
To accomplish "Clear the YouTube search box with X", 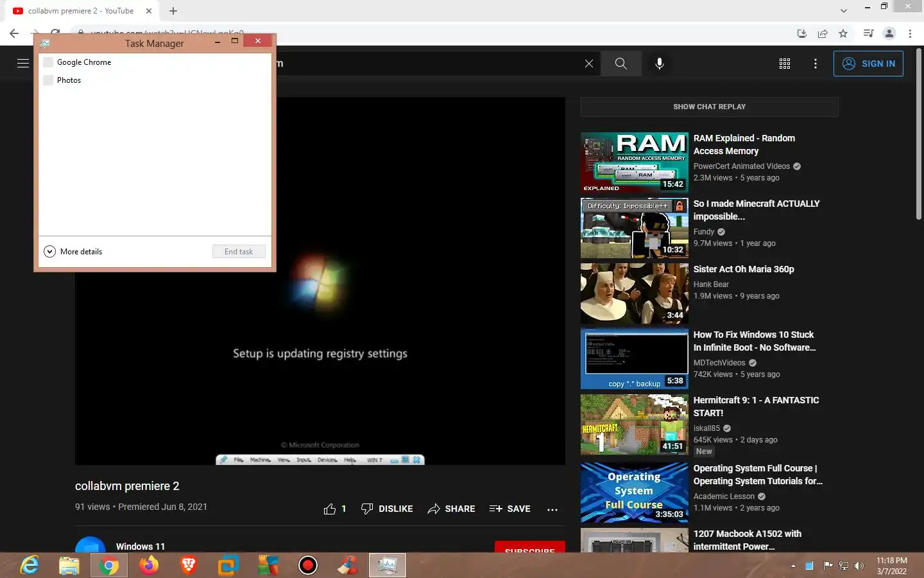I will (589, 63).
